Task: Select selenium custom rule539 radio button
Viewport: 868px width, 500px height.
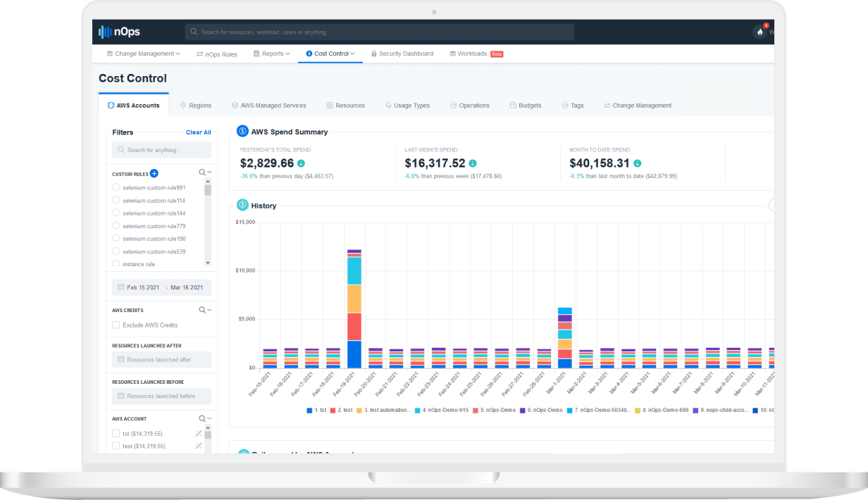Action: coord(116,251)
